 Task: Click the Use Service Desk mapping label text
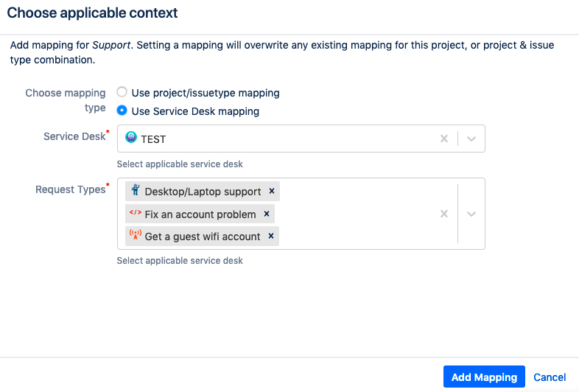coord(195,111)
